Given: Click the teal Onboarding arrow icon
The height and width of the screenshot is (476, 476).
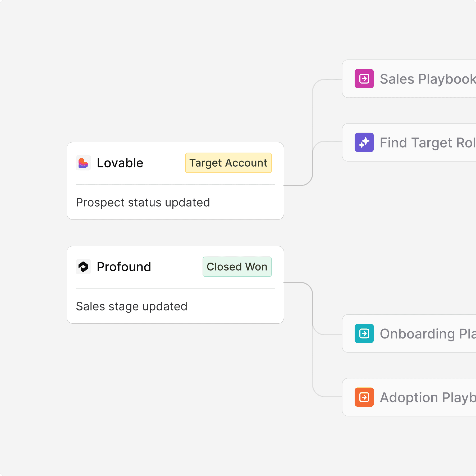Looking at the screenshot, I should 364,333.
